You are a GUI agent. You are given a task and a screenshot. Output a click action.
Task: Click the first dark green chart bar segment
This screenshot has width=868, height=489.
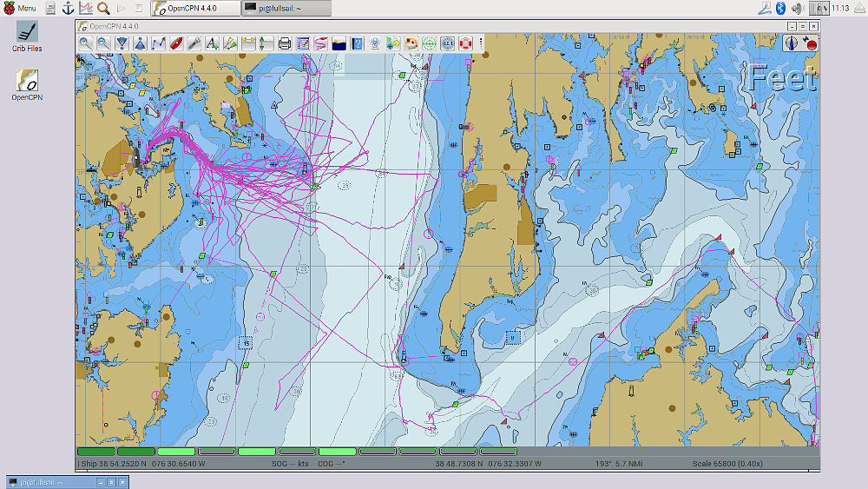(x=95, y=452)
